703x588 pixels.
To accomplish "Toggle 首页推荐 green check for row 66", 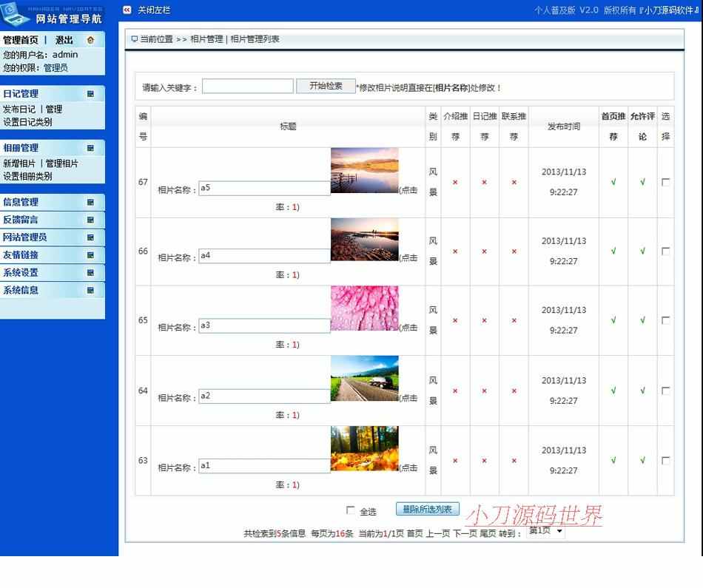I will tap(613, 251).
